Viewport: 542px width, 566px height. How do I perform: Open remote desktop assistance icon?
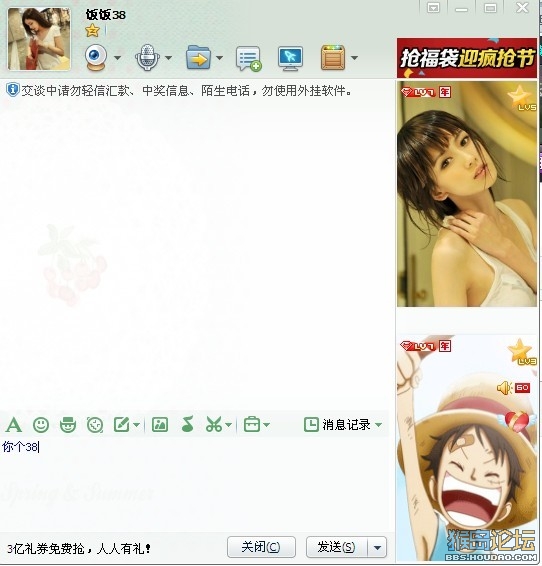[x=290, y=58]
